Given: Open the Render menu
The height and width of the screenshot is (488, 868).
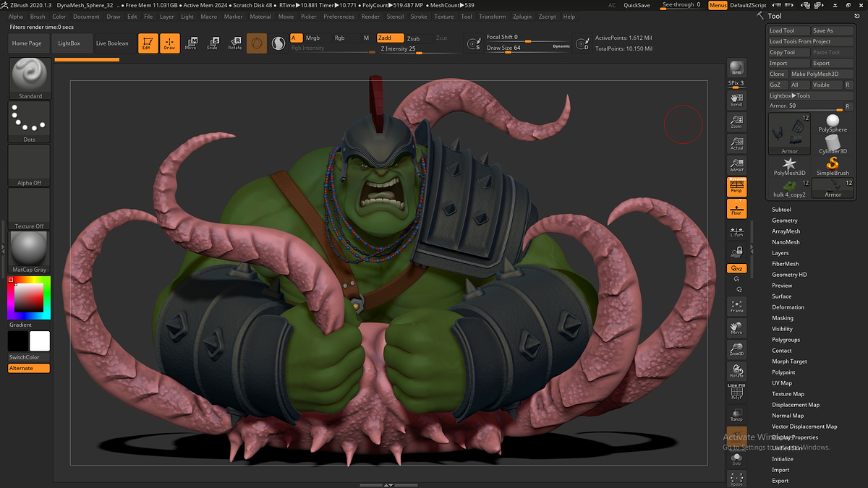Looking at the screenshot, I should (x=370, y=17).
